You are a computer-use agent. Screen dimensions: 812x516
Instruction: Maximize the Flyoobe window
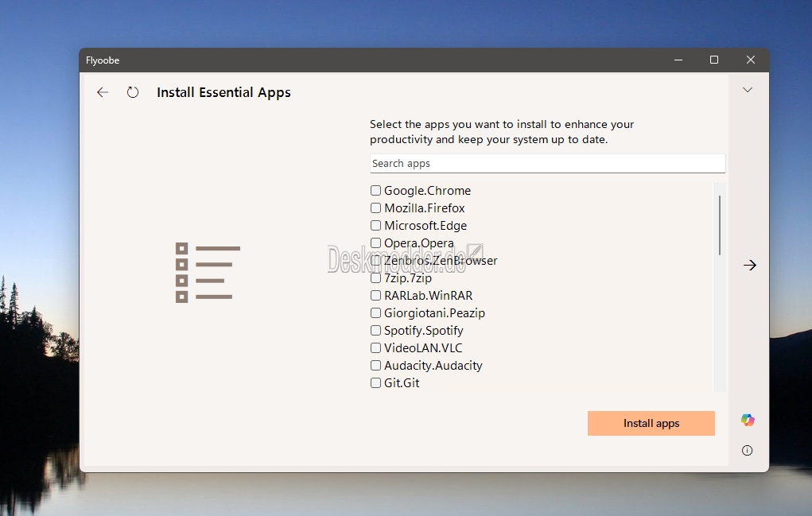click(714, 60)
